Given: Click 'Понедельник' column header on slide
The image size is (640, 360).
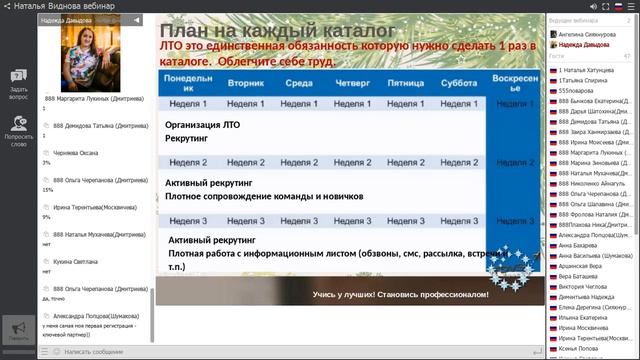Looking at the screenshot, I should pos(188,83).
